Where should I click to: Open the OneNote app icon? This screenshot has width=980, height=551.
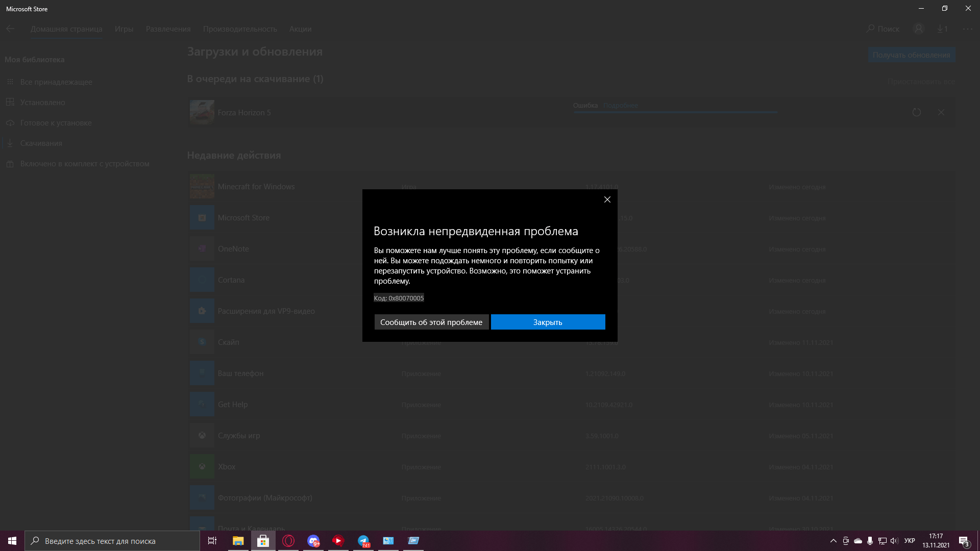202,249
